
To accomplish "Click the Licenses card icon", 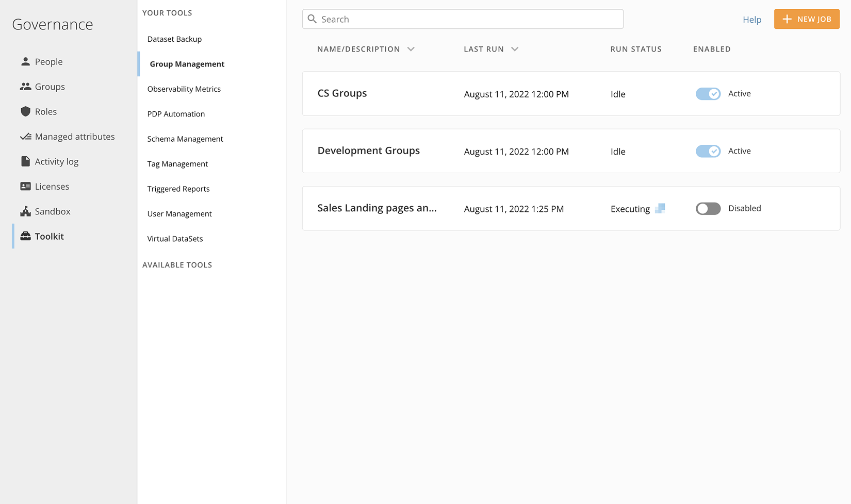I will [x=25, y=187].
